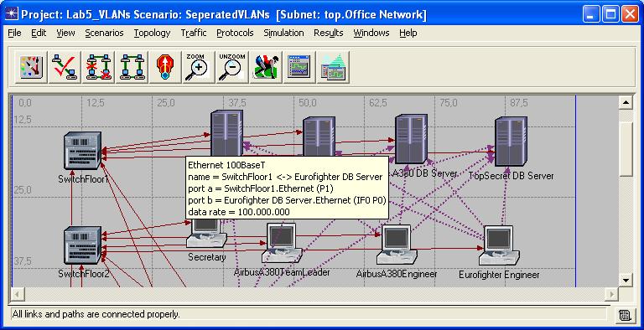Select the A380 DB Server node
Image resolution: width=644 pixels, height=330 pixels.
coord(411,140)
